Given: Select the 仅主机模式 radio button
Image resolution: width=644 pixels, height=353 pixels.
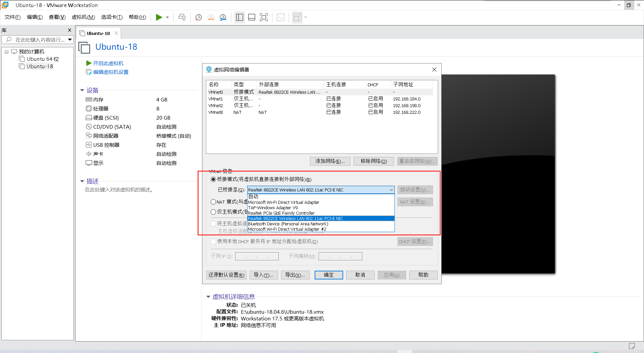Looking at the screenshot, I should 213,212.
